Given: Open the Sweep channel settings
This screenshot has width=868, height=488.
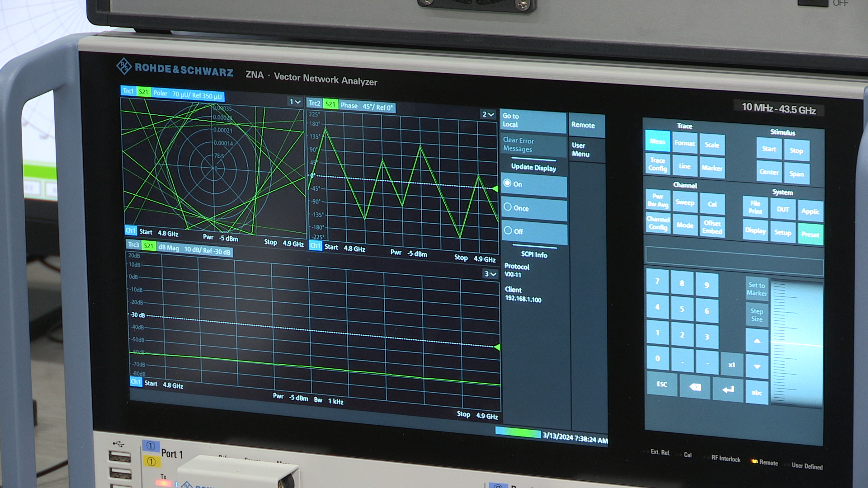Looking at the screenshot, I should click(x=685, y=202).
